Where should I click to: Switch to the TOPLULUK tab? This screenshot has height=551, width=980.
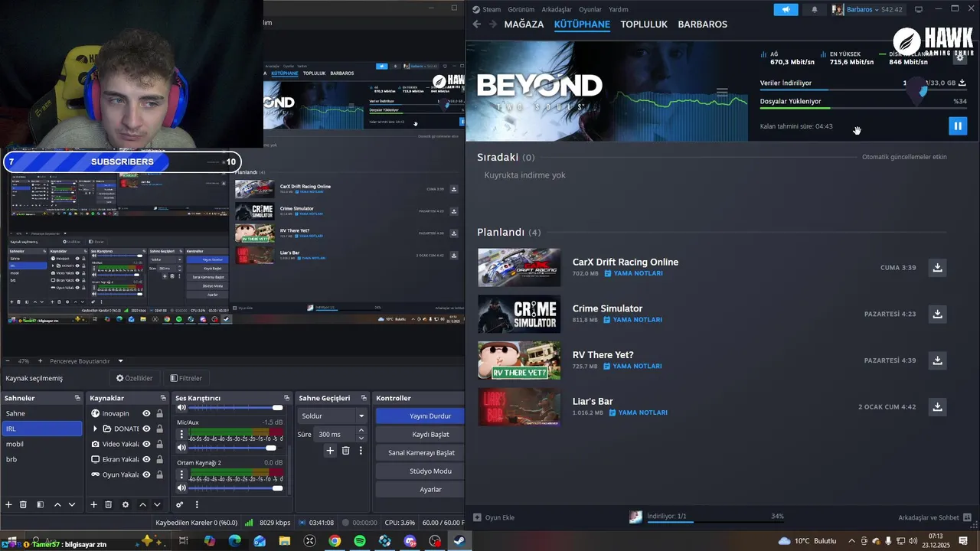pyautogui.click(x=644, y=24)
